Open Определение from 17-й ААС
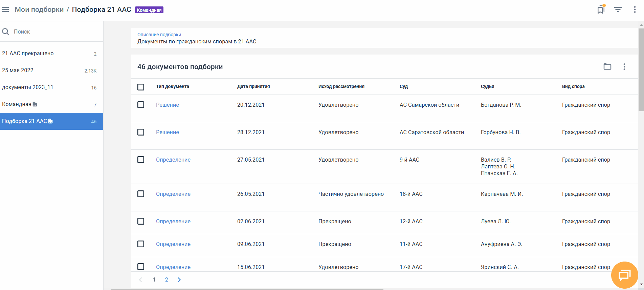 click(x=173, y=267)
